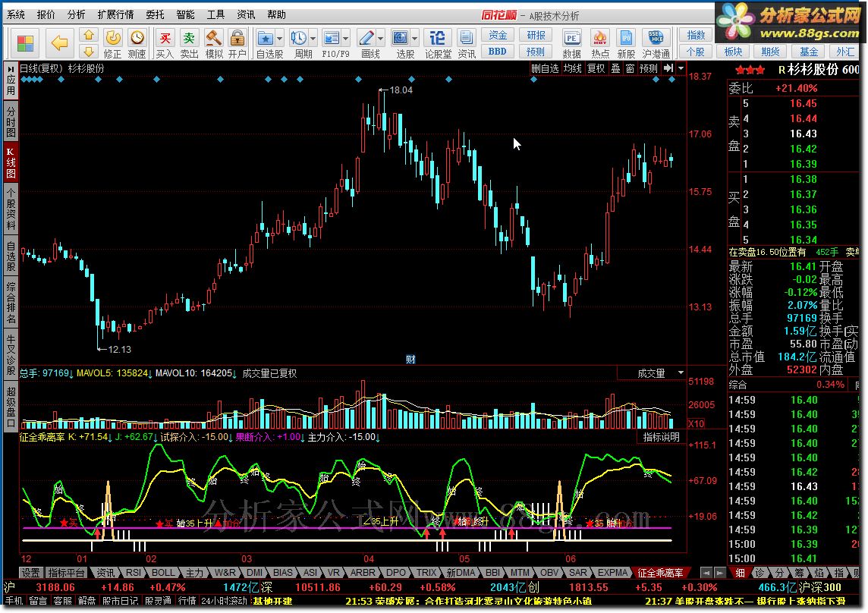This screenshot has width=868, height=613.
Task: Open the 扩展行情 menu
Action: point(115,15)
